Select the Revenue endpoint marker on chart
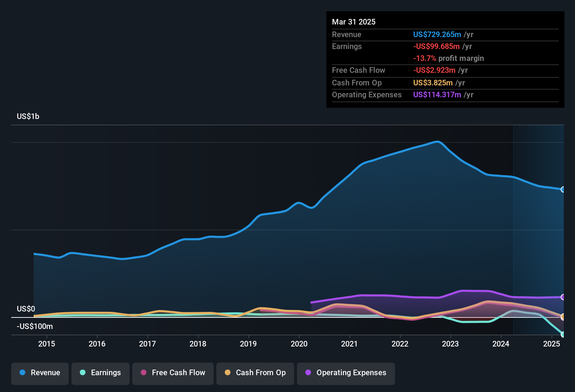Viewport: 575px width, 392px height. coord(563,190)
